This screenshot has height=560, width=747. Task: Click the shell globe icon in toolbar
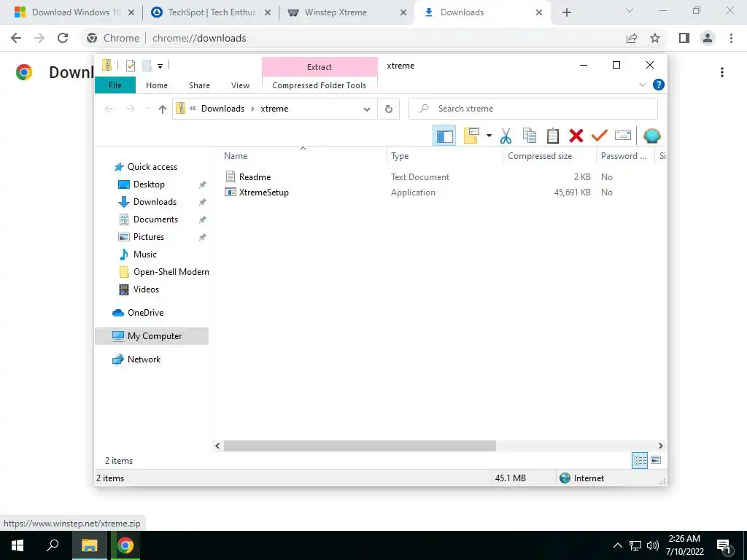pyautogui.click(x=651, y=136)
